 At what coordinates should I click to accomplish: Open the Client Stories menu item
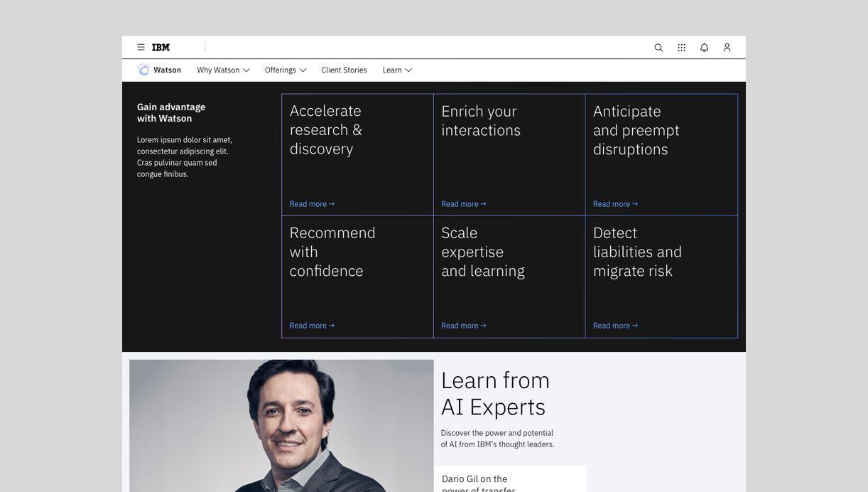click(x=344, y=70)
